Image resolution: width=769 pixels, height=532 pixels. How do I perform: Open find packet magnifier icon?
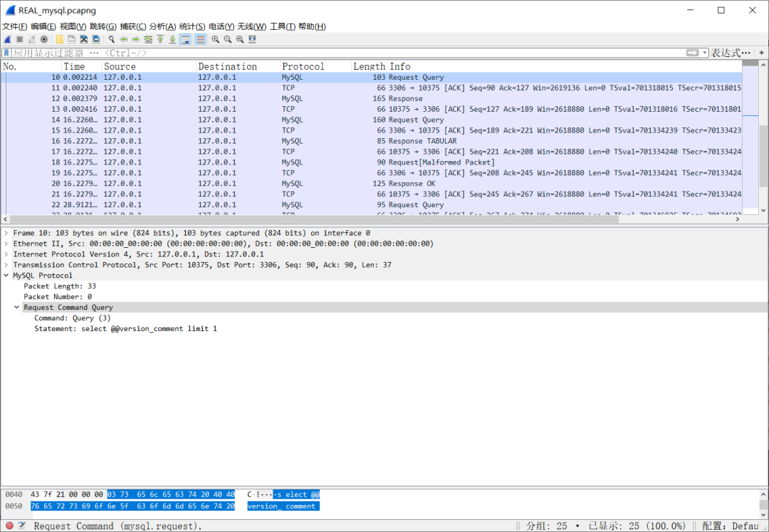pyautogui.click(x=111, y=40)
